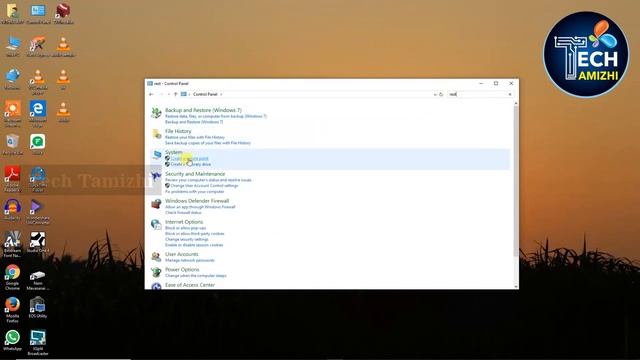
Task: Select Studio One desktop icon
Action: [x=38, y=242]
